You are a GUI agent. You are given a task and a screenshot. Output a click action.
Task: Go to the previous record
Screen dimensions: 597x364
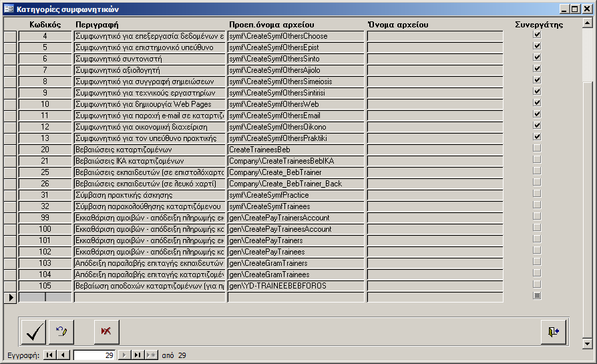[63, 355]
